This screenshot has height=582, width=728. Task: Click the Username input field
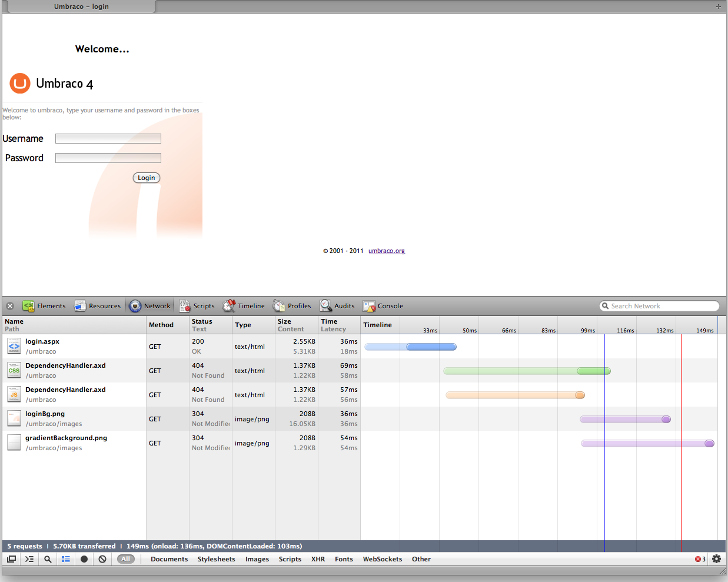(108, 139)
